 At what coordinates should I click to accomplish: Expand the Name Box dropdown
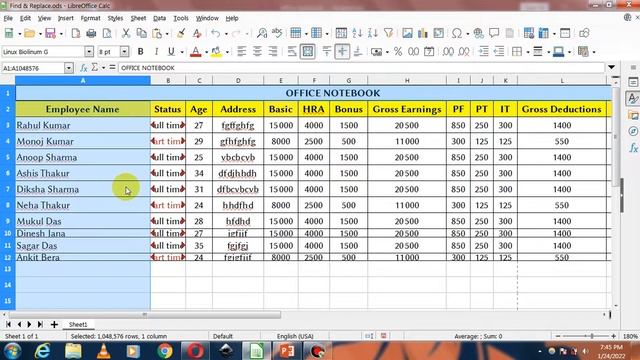click(x=69, y=68)
